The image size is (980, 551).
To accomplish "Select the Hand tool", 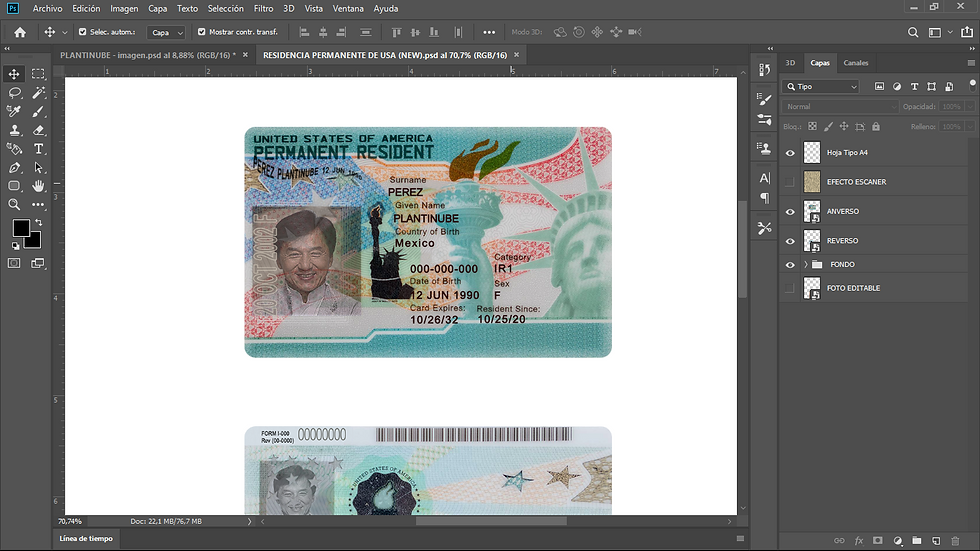I will click(38, 186).
